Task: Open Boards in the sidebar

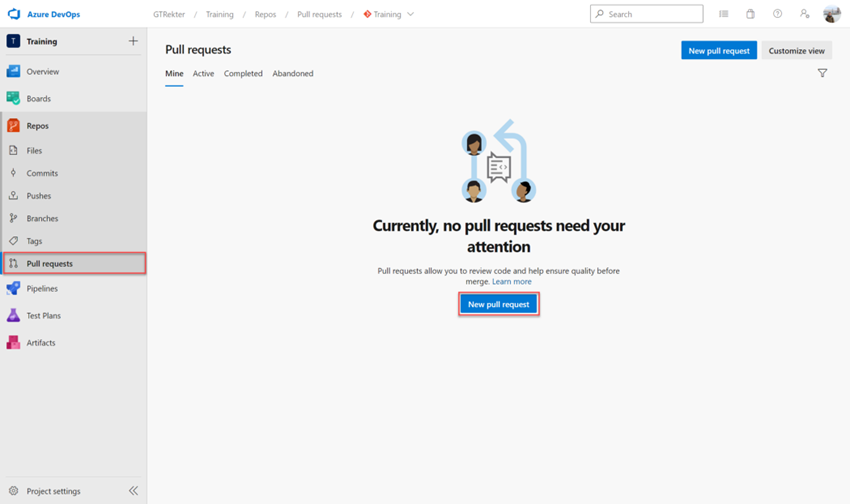Action: point(38,99)
